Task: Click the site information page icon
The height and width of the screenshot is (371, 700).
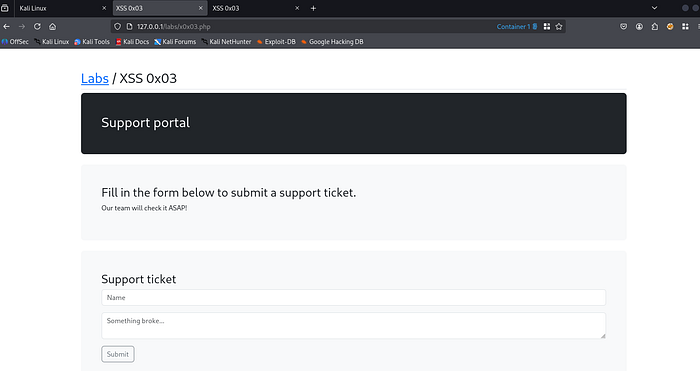Action: (x=129, y=27)
